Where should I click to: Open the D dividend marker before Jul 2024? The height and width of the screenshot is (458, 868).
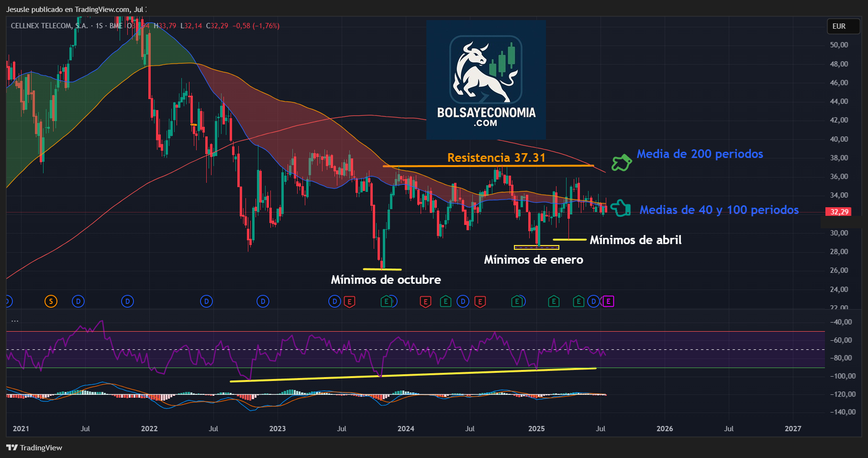click(x=463, y=302)
